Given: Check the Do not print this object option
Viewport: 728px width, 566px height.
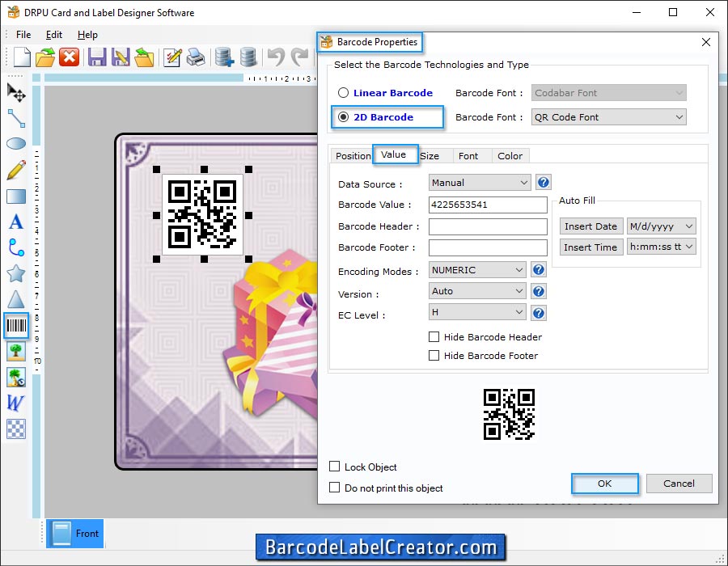Looking at the screenshot, I should click(334, 487).
